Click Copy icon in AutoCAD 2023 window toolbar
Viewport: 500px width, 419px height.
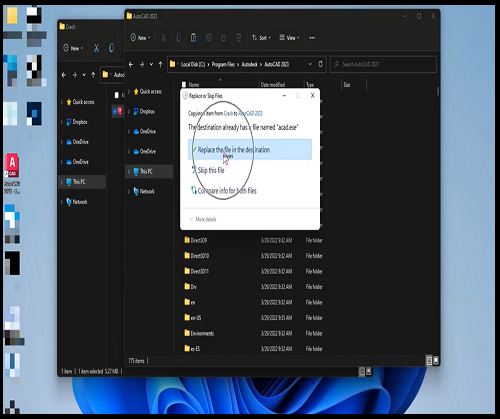pyautogui.click(x=179, y=38)
